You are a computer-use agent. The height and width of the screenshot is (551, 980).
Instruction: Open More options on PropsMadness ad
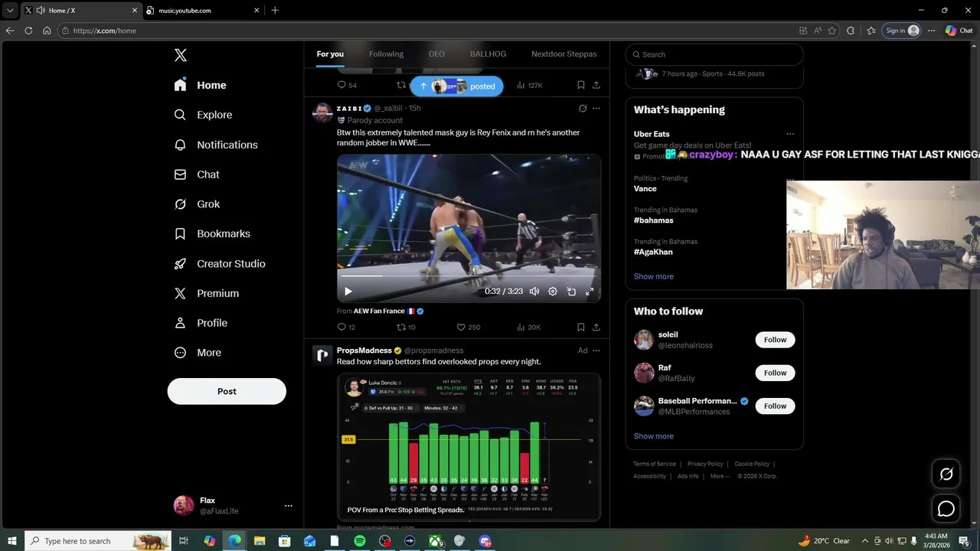coord(596,350)
